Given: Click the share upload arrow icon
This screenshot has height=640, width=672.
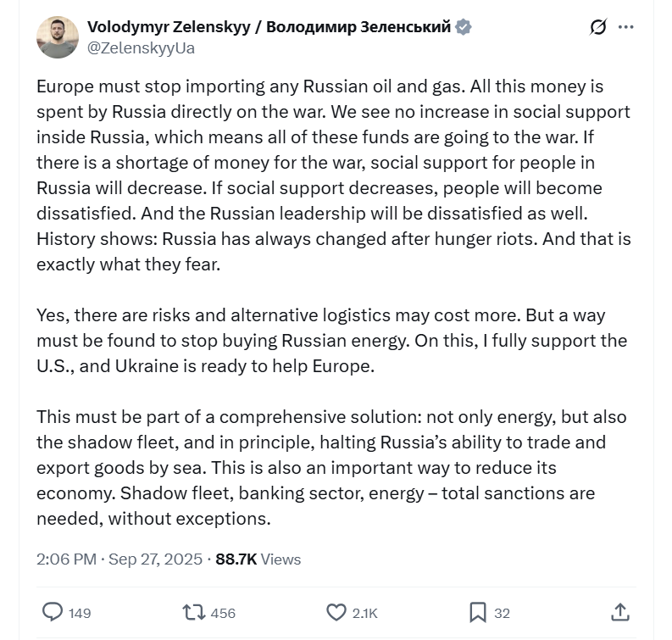Looking at the screenshot, I should [x=619, y=612].
